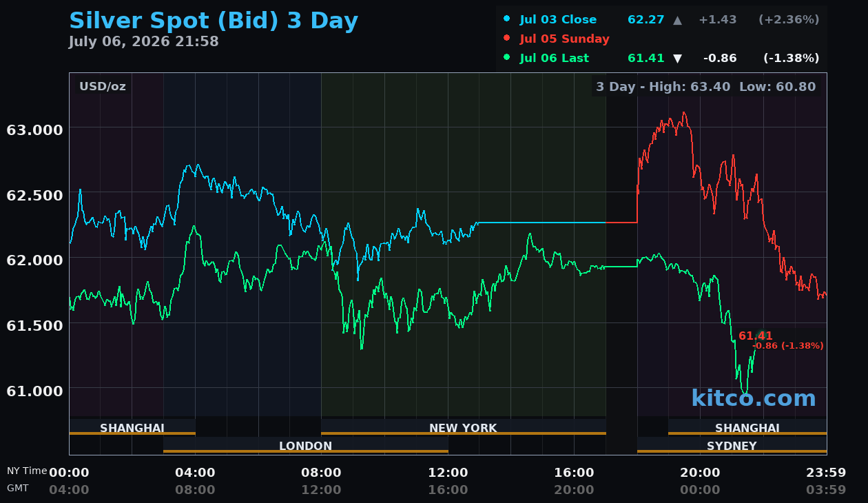Click the red Jul 05 Sunday legend dot

tap(507, 39)
